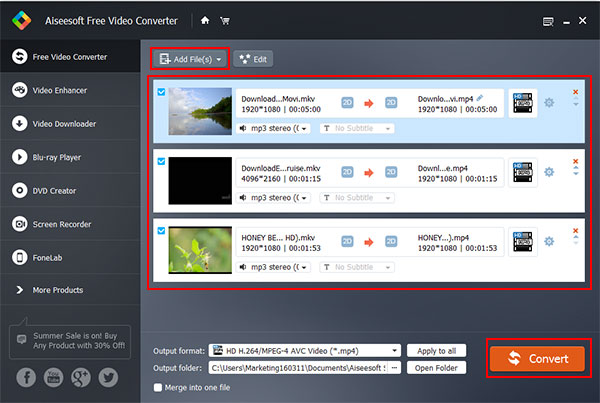Select Free Video Converter in sidebar
The width and height of the screenshot is (600, 403).
(70, 57)
